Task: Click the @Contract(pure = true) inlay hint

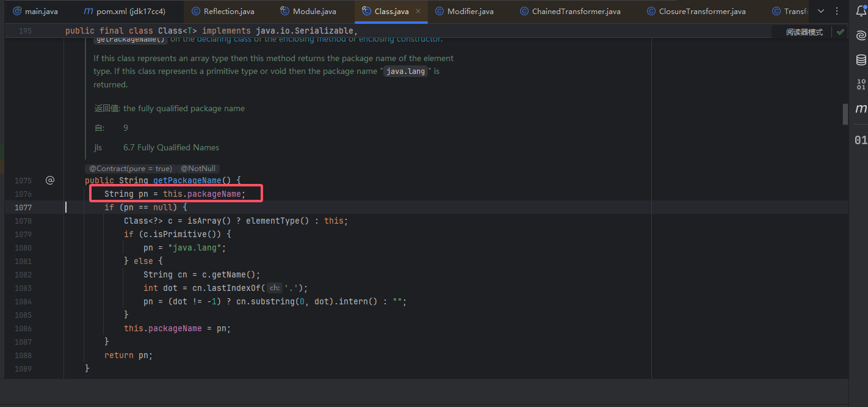Action: [131, 168]
